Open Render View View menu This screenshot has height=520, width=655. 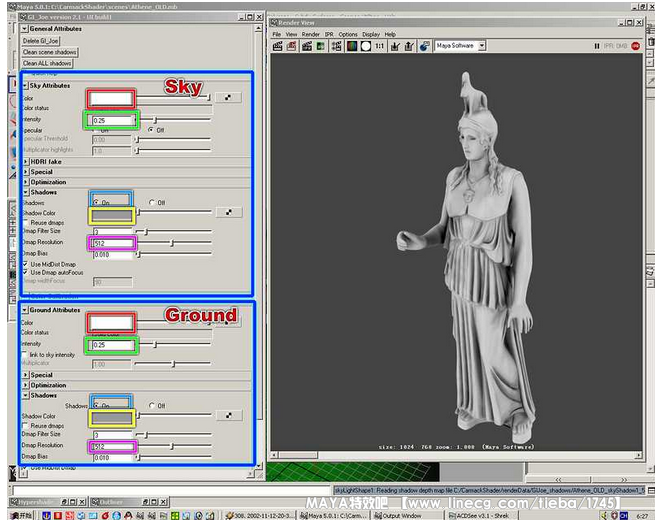tap(291, 34)
